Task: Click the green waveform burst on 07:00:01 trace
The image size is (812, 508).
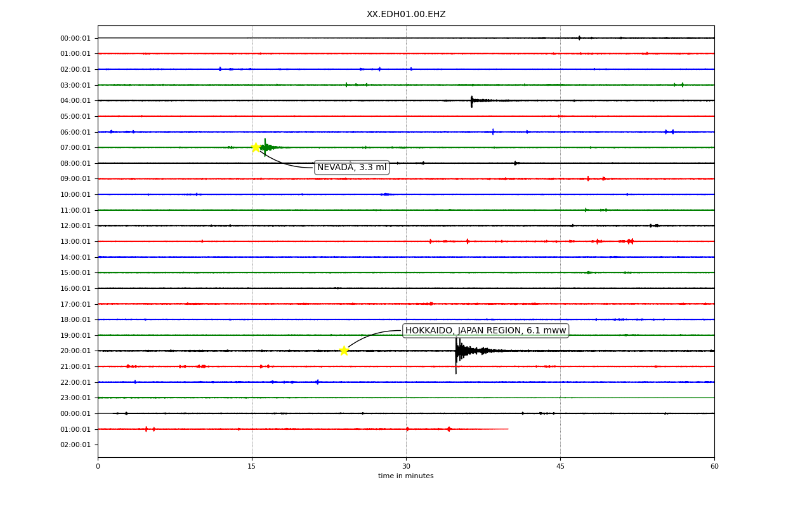Action: pyautogui.click(x=266, y=147)
